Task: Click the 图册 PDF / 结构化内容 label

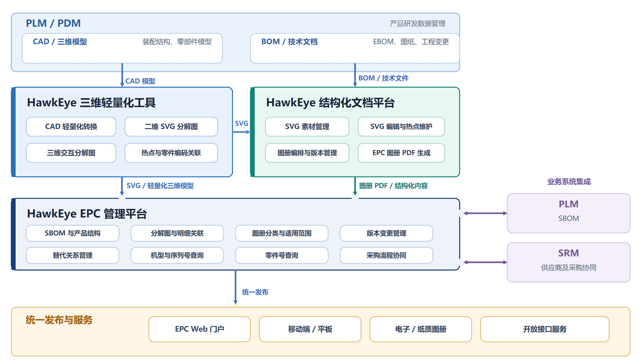Action: [x=393, y=186]
